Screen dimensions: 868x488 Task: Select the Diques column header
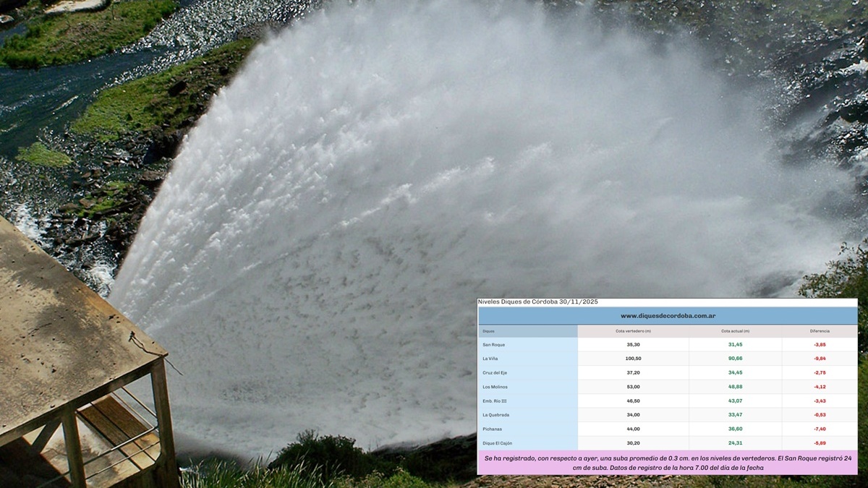(489, 331)
